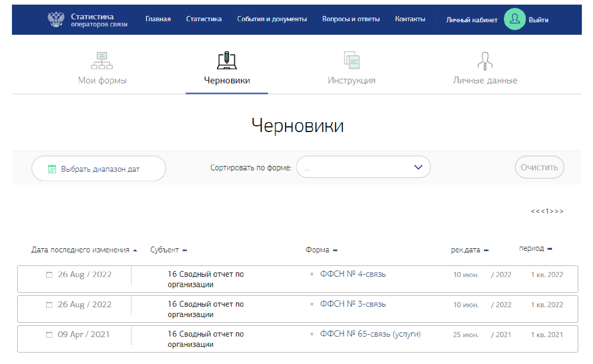Open the Инструкция documents icon

point(352,61)
